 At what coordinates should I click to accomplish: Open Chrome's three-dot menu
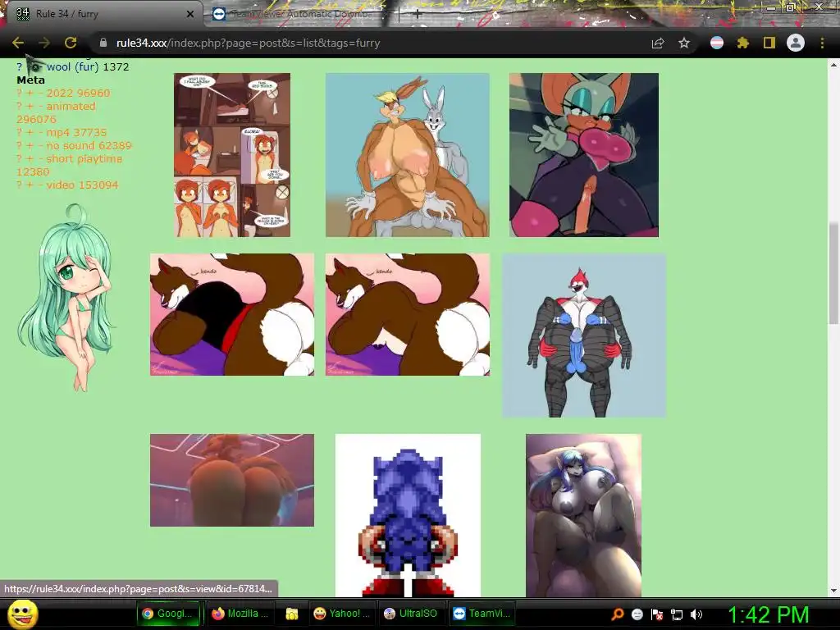pos(822,43)
